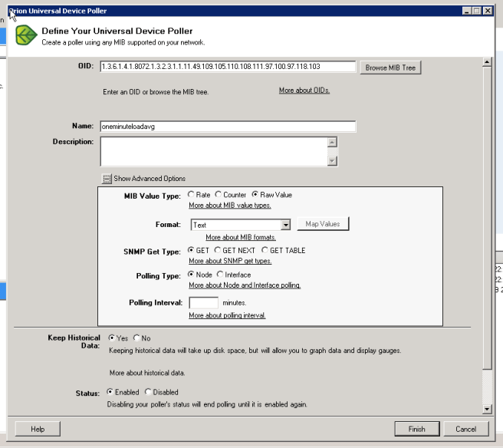Open More about historical data text

click(x=147, y=373)
